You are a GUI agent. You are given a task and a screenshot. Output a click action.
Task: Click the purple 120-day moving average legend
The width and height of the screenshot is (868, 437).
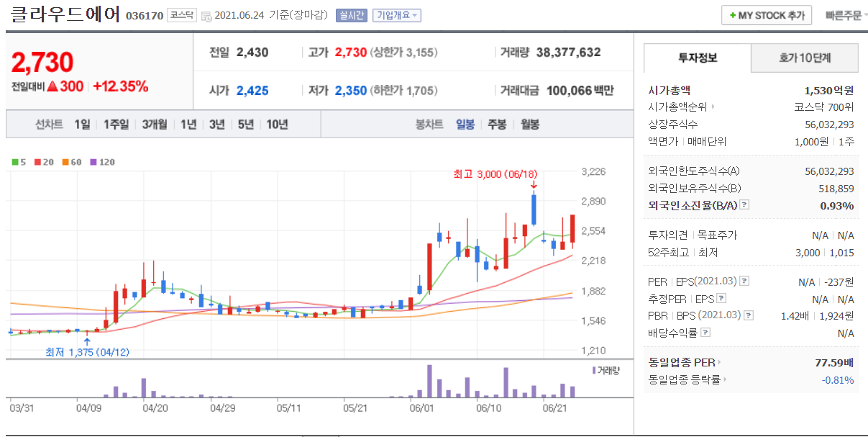101,162
